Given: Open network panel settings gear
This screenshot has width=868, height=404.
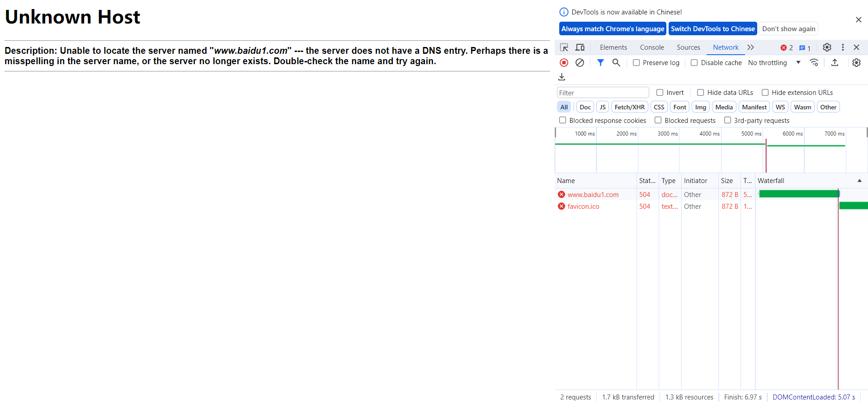Looking at the screenshot, I should (856, 63).
